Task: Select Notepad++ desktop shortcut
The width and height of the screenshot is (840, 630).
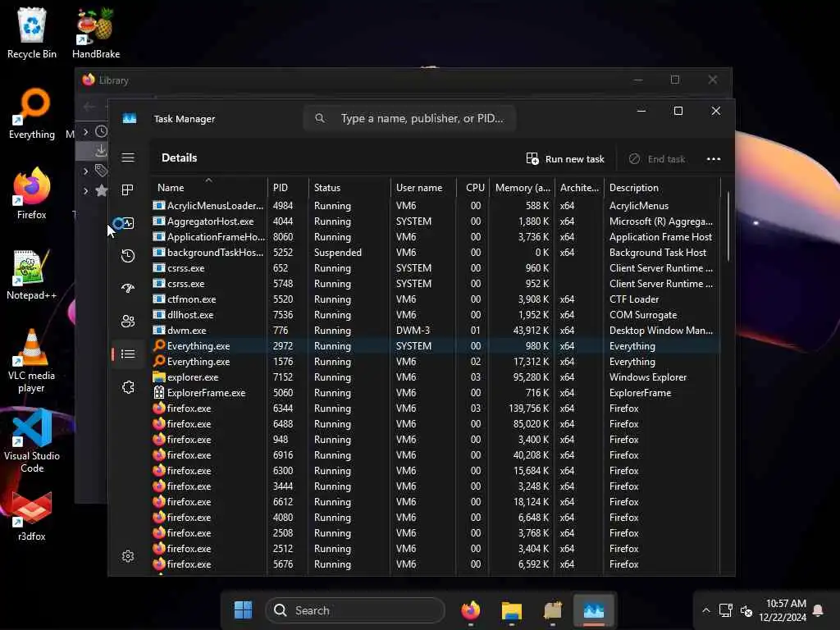Action: 32,274
